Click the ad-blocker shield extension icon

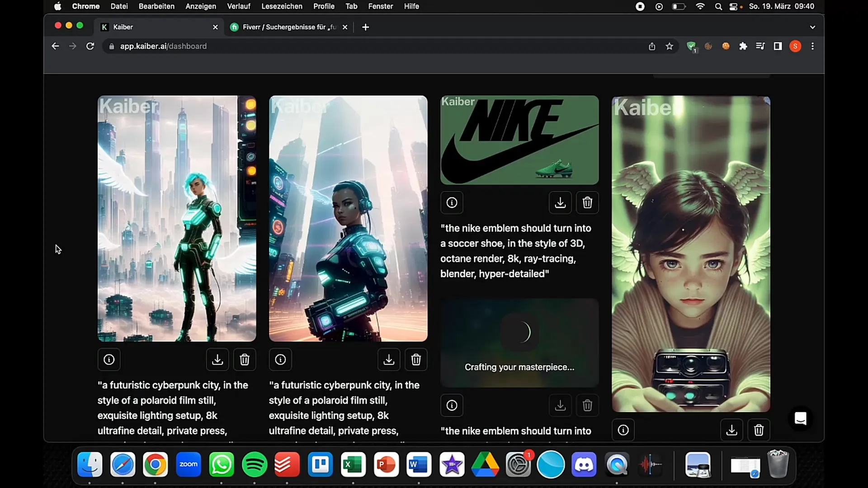click(691, 46)
